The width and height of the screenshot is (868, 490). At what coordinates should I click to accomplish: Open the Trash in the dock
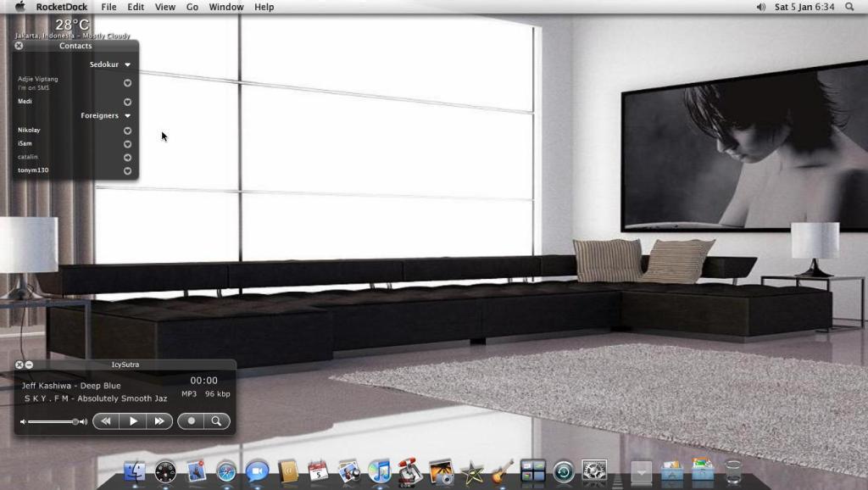733,471
